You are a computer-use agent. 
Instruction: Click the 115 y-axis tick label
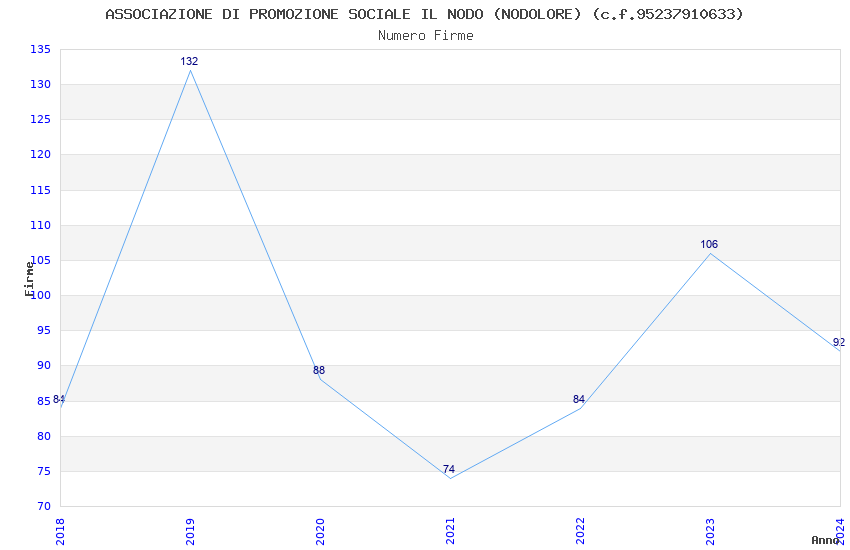[x=40, y=190]
